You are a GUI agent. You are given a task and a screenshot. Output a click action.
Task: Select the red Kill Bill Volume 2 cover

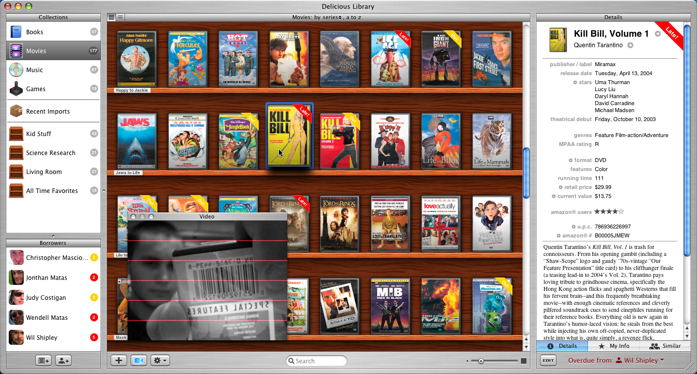[x=340, y=141]
